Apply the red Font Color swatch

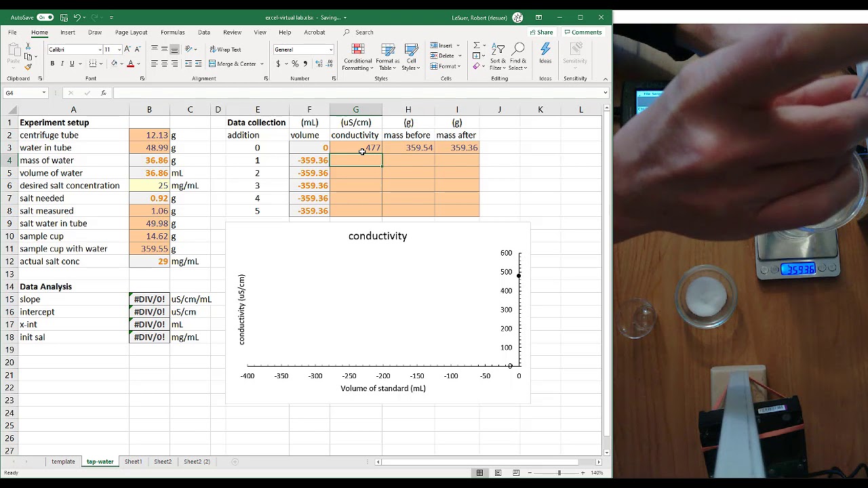point(130,64)
